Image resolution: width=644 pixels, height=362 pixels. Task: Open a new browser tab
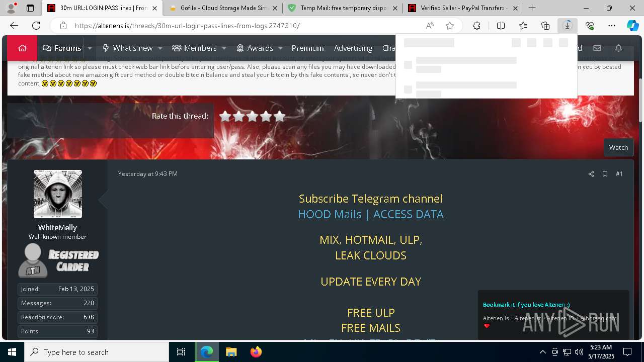point(532,8)
